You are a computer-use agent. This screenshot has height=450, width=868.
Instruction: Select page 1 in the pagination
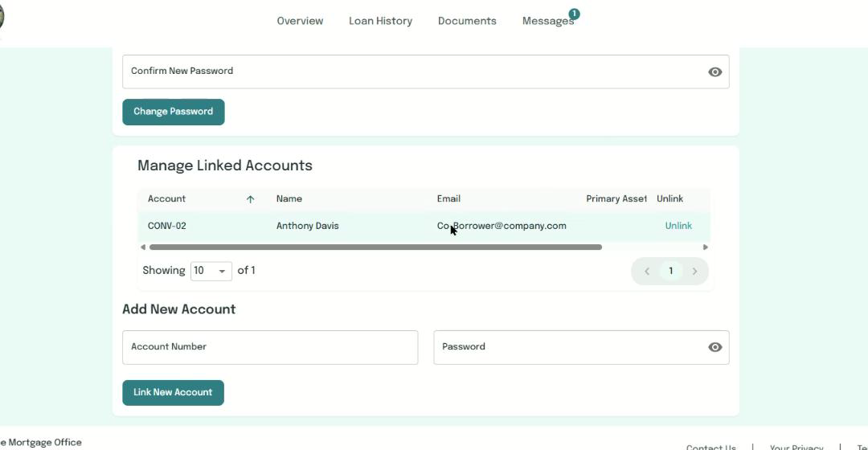[x=670, y=271]
